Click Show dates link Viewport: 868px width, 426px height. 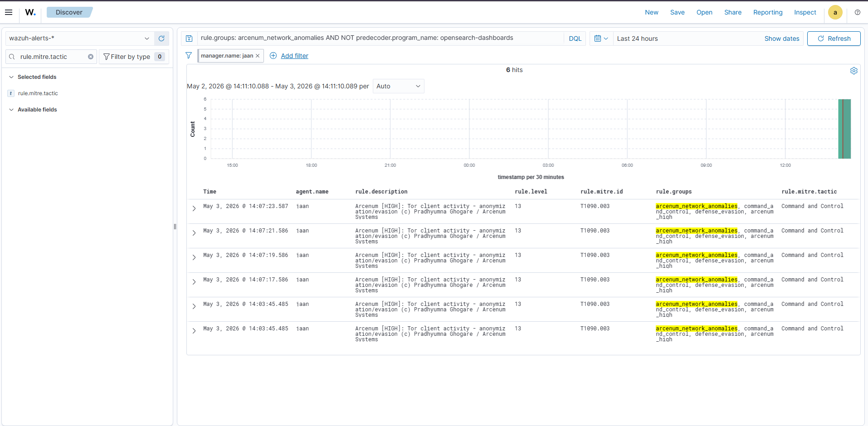(x=781, y=39)
